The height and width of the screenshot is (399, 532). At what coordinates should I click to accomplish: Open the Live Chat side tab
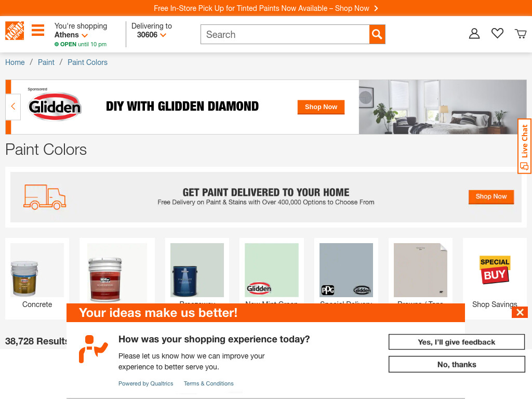pyautogui.click(x=524, y=146)
